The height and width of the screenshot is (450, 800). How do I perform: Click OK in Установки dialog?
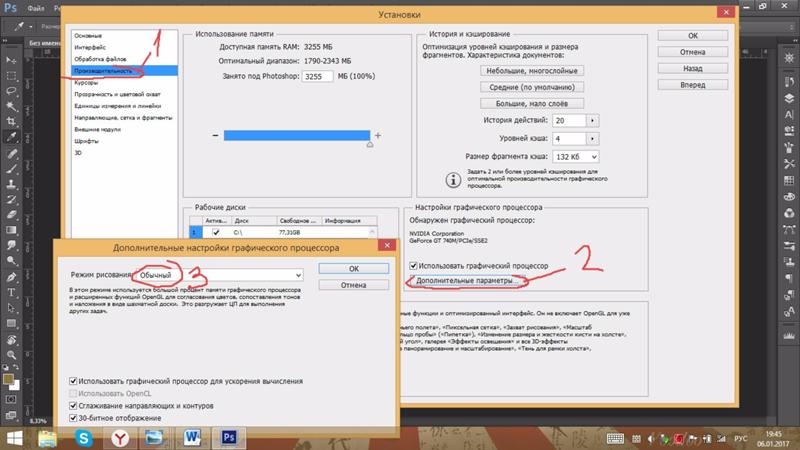(692, 36)
